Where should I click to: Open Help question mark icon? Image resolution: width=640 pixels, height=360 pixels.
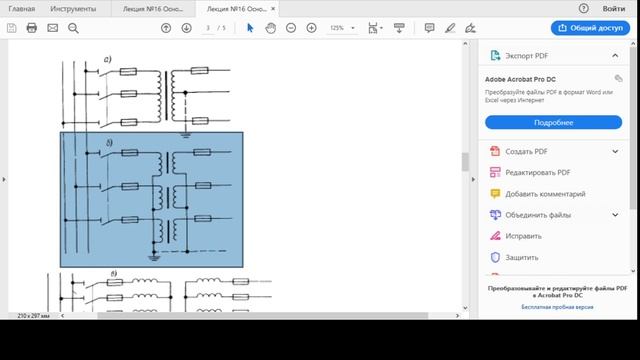coord(584,8)
